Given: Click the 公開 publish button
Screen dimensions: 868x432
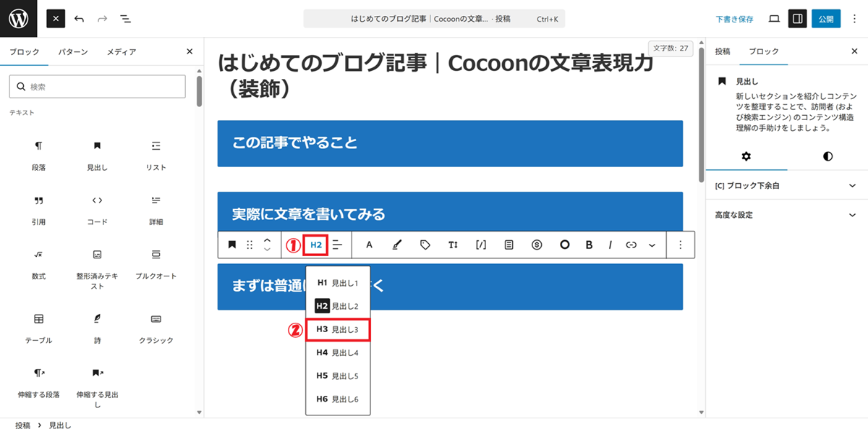Looking at the screenshot, I should point(825,19).
